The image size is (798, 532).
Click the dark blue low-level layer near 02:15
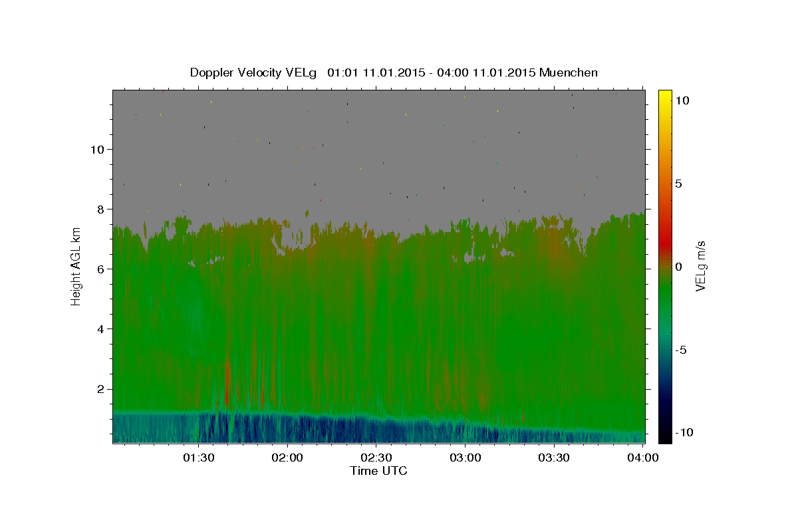pyautogui.click(x=332, y=429)
